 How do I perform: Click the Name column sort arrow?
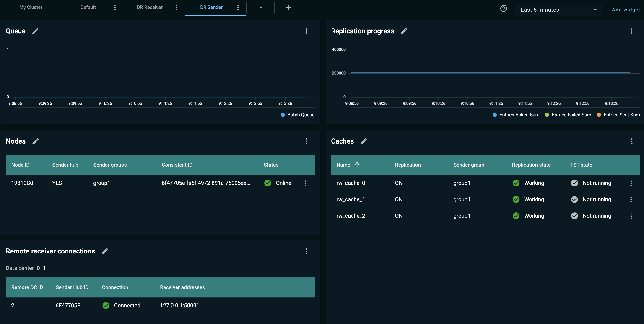(x=357, y=165)
